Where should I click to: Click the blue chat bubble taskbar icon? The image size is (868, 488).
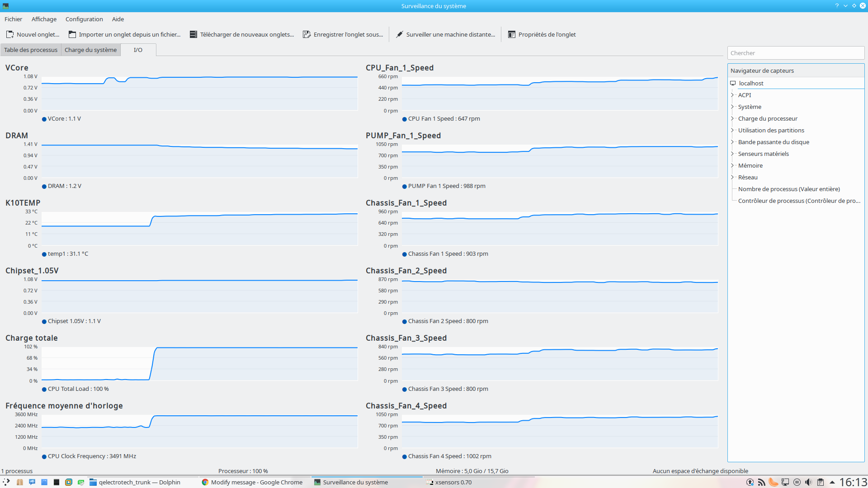coord(32,482)
